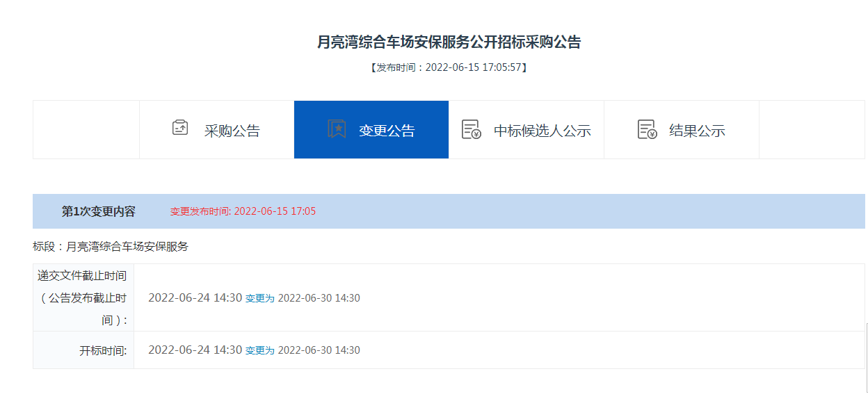
Task: Click the 标段：月亮湾综合车场安保服务 line
Action: click(x=111, y=247)
